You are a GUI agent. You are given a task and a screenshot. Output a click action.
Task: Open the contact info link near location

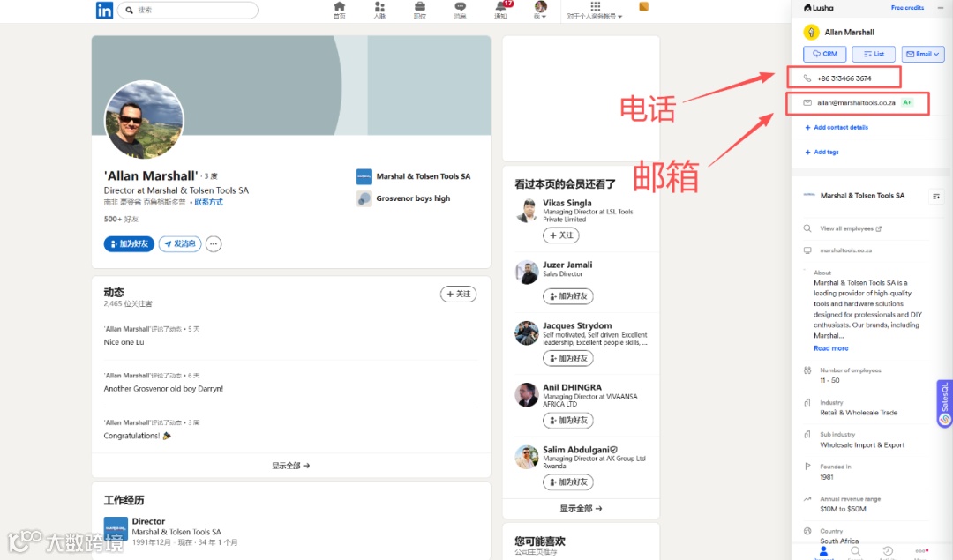click(x=208, y=202)
